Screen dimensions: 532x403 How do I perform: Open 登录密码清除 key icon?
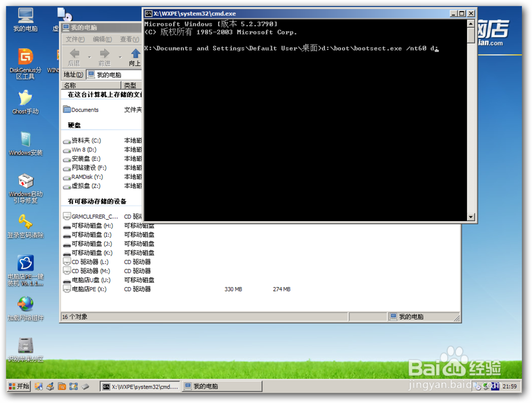click(x=26, y=226)
